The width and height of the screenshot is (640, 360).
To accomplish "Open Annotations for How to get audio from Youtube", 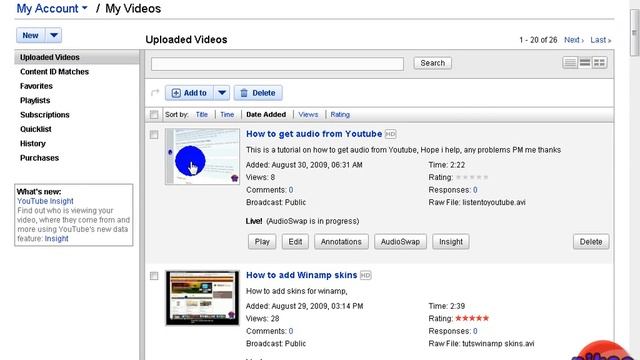I will 341,242.
